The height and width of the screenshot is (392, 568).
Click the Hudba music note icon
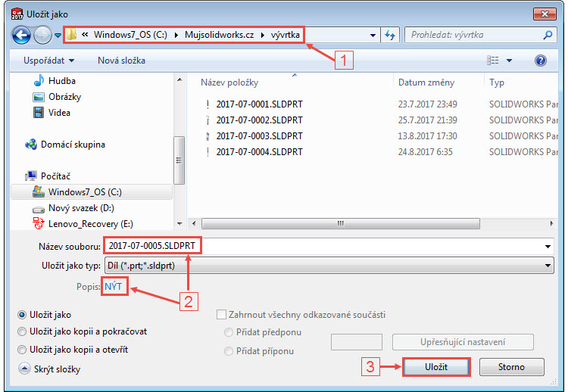39,80
